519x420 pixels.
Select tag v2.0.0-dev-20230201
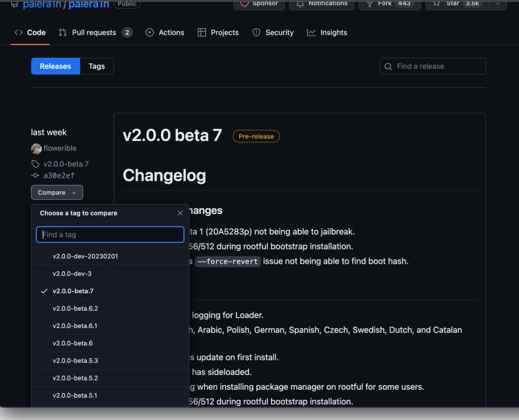click(110, 256)
